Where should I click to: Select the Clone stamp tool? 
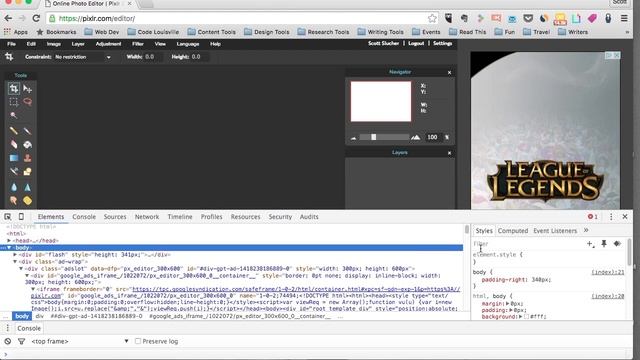pos(27,158)
